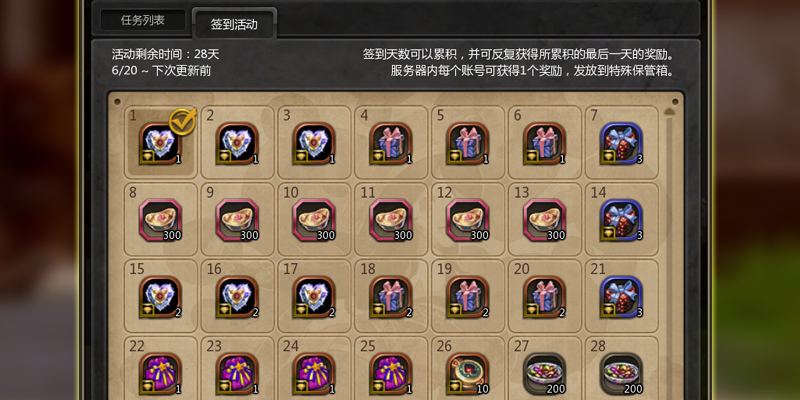Select the day 20 gift box cell
This screenshot has width=800, height=400.
(x=545, y=296)
